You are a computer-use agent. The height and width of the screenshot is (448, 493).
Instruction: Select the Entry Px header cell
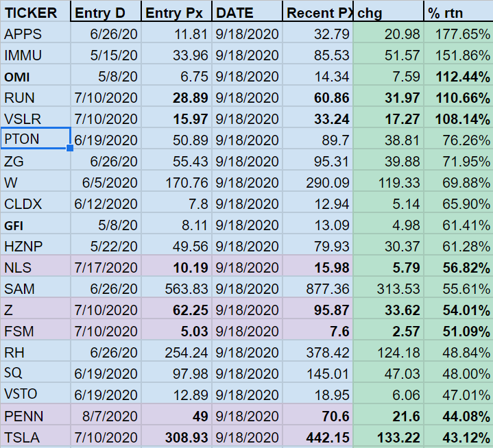click(x=177, y=12)
